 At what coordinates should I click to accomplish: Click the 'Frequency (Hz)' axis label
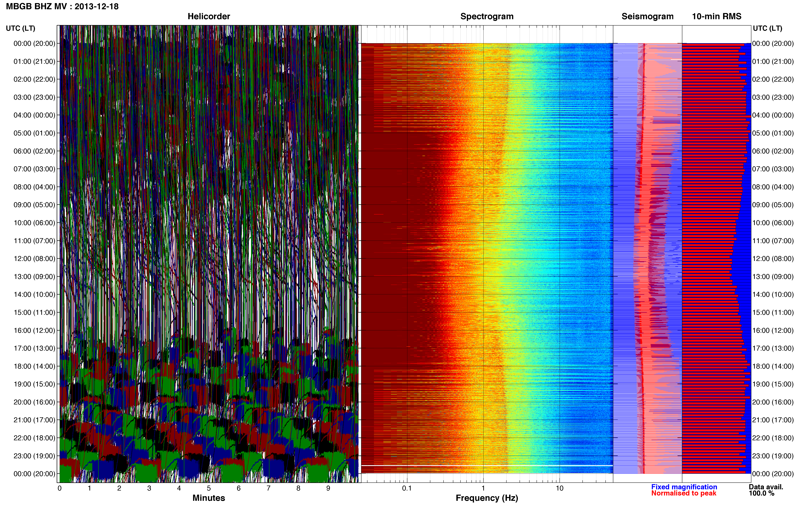point(487,498)
